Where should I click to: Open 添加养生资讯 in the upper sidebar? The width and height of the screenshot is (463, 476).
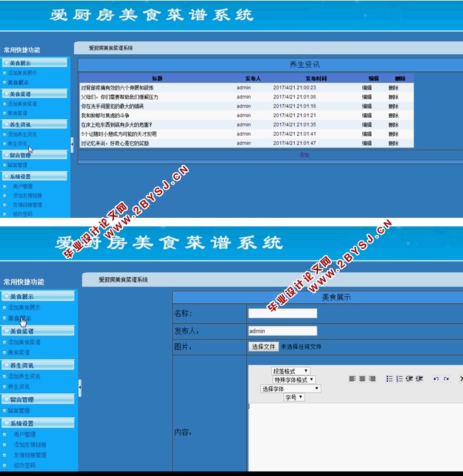click(22, 134)
